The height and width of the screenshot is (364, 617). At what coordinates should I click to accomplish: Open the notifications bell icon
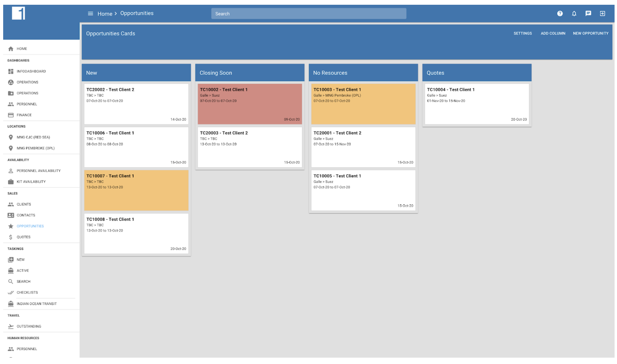coord(574,13)
